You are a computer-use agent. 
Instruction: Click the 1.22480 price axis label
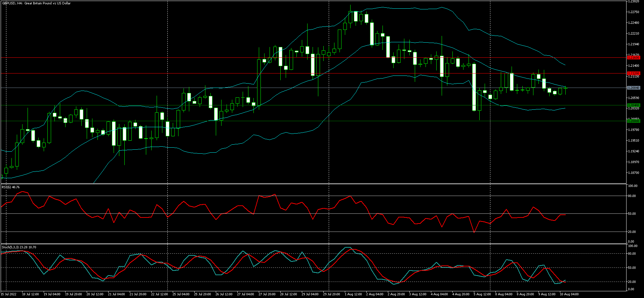pos(634,23)
